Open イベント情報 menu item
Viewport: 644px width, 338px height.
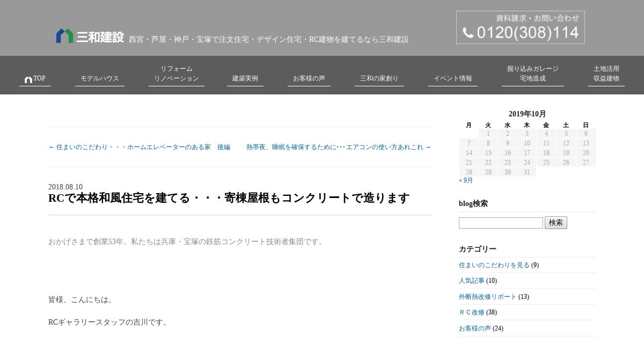453,78
